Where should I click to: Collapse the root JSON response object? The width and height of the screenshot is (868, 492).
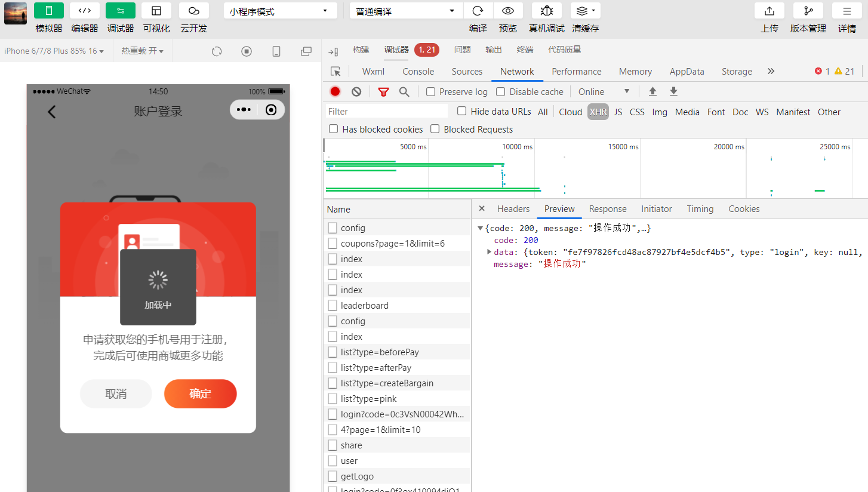point(480,228)
